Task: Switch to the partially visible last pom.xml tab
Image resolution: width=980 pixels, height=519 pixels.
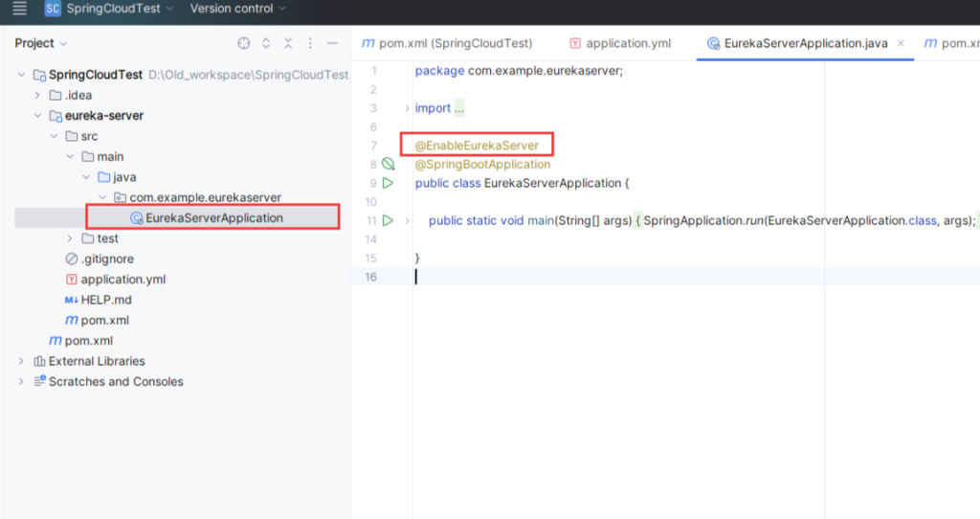Action: pos(951,43)
